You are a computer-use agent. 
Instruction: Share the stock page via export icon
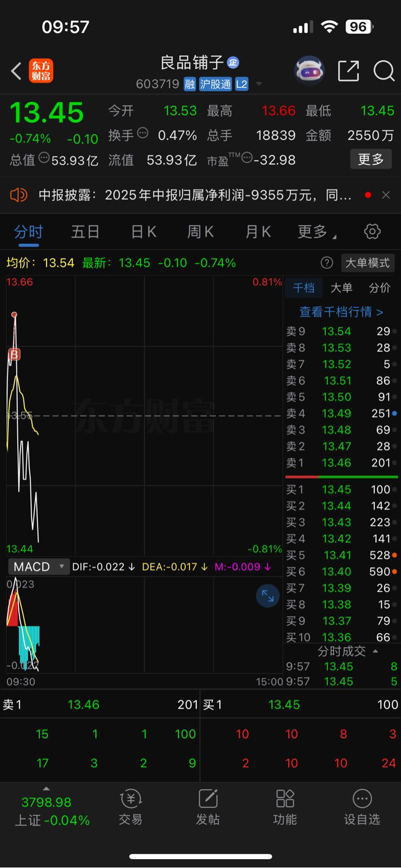point(348,71)
